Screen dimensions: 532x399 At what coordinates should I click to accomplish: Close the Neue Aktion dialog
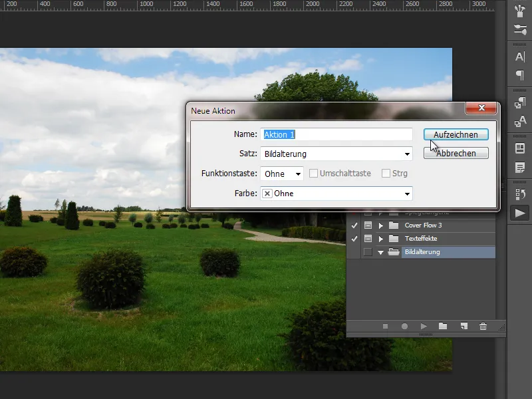481,108
